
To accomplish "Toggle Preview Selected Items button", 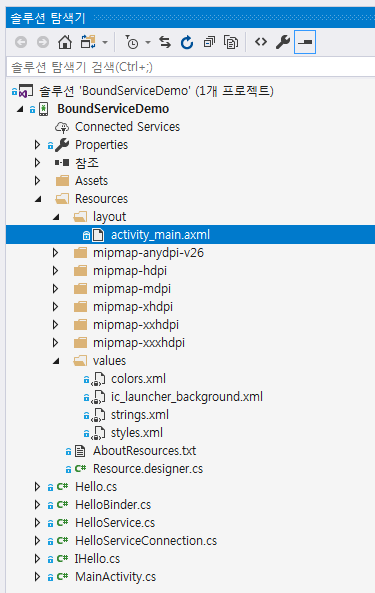I will [x=305, y=42].
